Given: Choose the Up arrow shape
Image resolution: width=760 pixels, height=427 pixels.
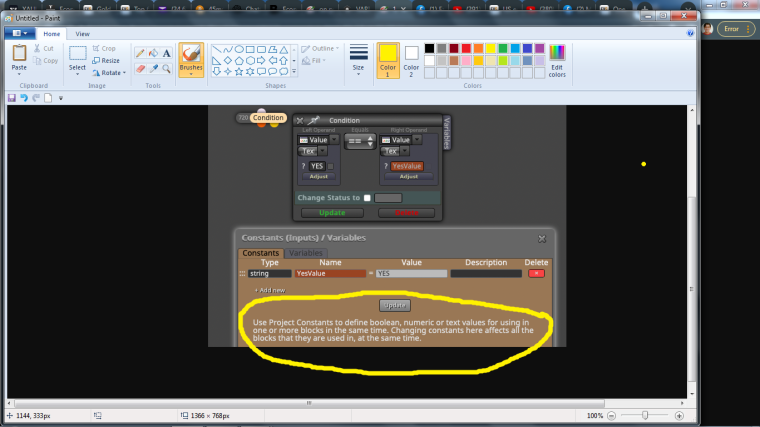Looking at the screenshot, I should (284, 61).
